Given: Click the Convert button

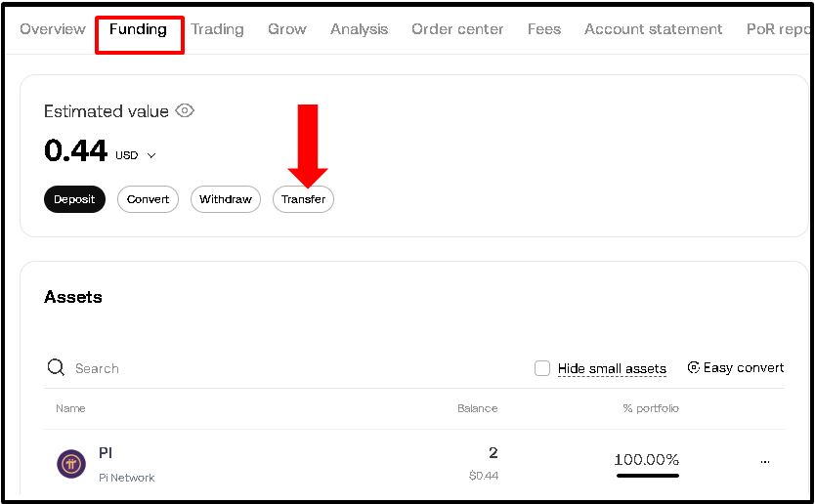Looking at the screenshot, I should coord(148,199).
